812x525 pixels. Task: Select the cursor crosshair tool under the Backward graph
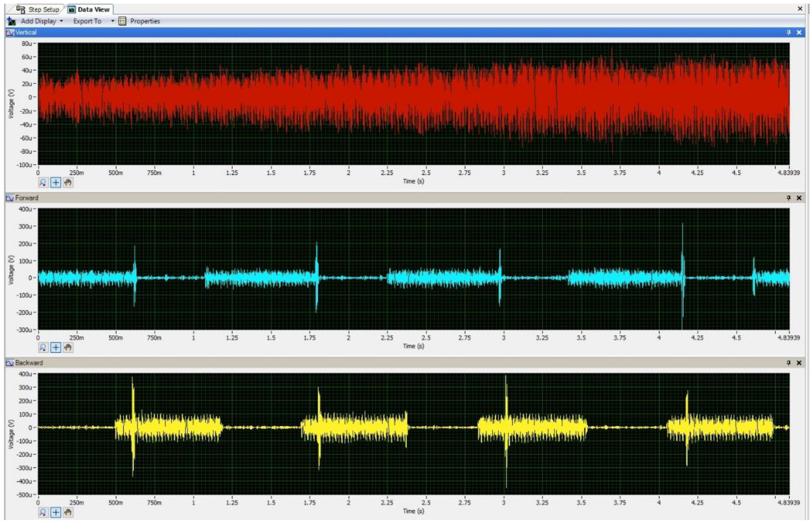click(x=56, y=512)
